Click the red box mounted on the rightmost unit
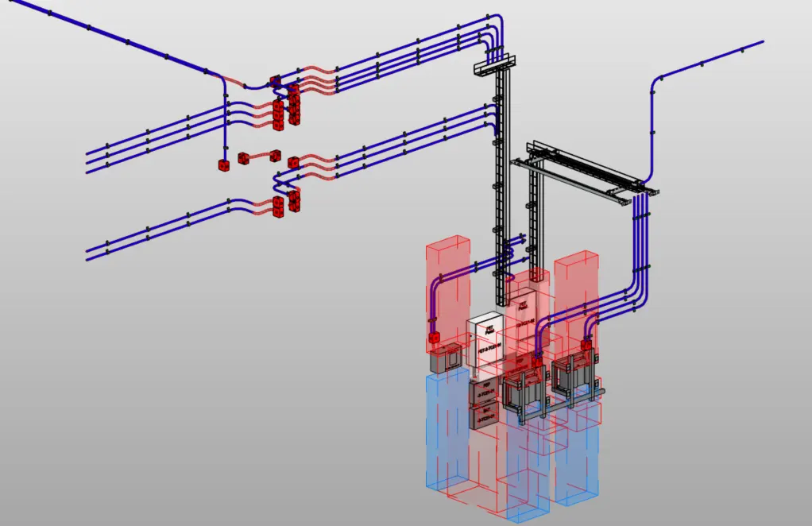 click(x=586, y=346)
